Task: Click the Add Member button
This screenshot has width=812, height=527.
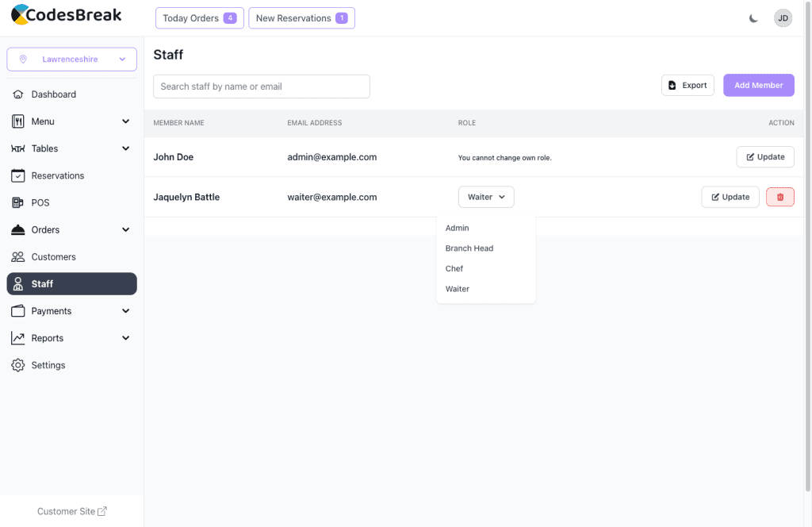Action: click(758, 86)
